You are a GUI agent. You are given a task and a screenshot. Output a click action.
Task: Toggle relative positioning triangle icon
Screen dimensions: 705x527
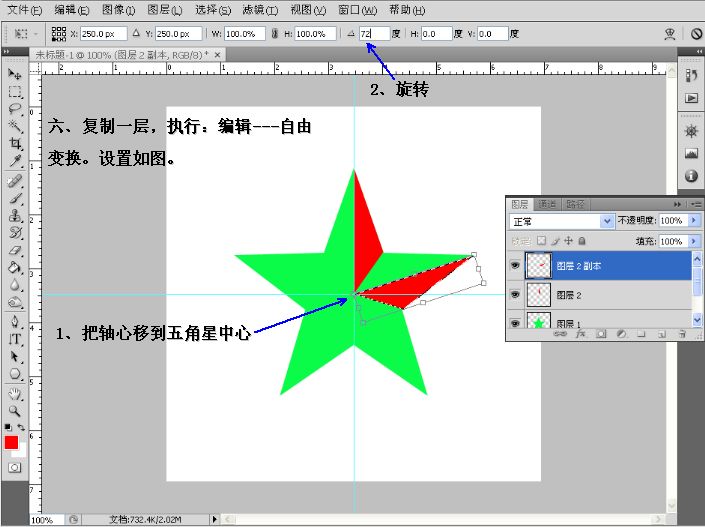[x=136, y=33]
